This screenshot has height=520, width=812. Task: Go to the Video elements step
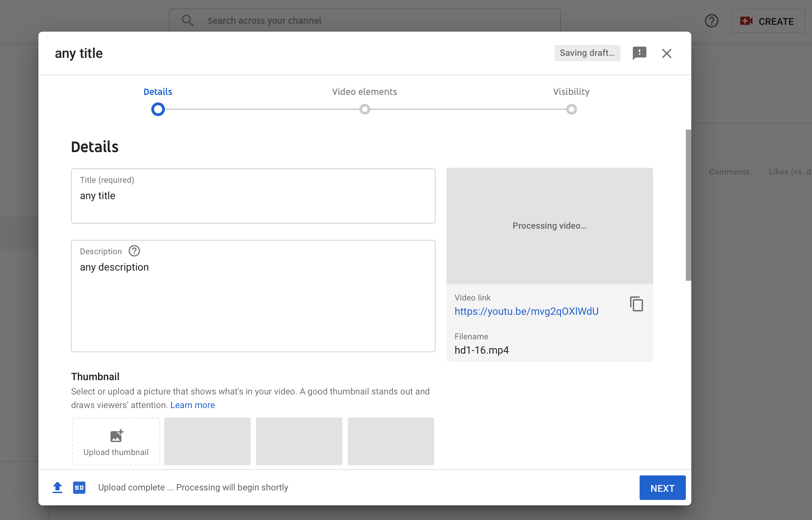click(x=365, y=92)
